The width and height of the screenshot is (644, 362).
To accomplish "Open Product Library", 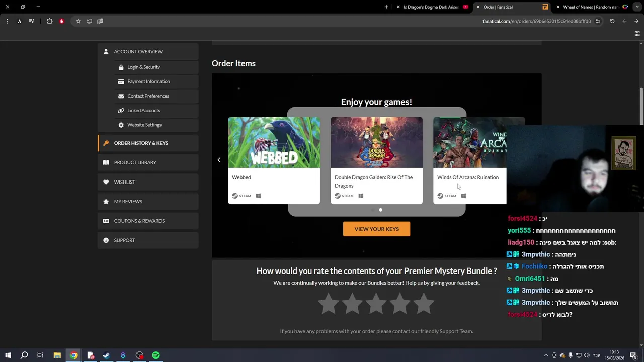I will (x=148, y=162).
